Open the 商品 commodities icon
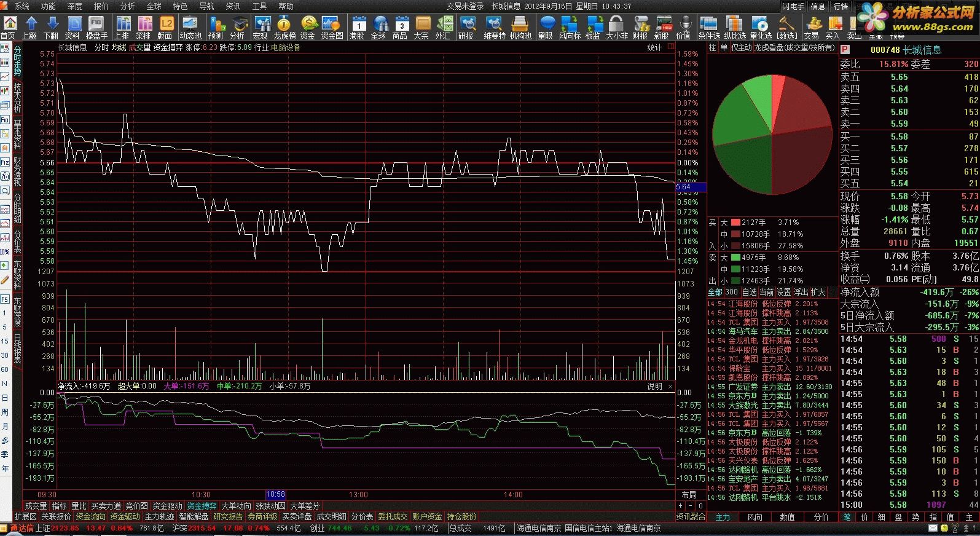 [400, 28]
